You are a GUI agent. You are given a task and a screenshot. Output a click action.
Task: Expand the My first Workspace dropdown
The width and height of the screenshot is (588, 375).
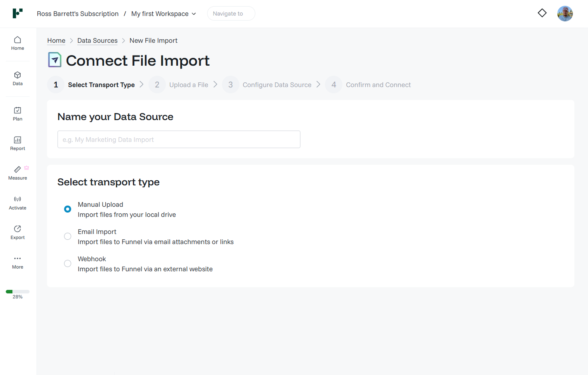[164, 14]
